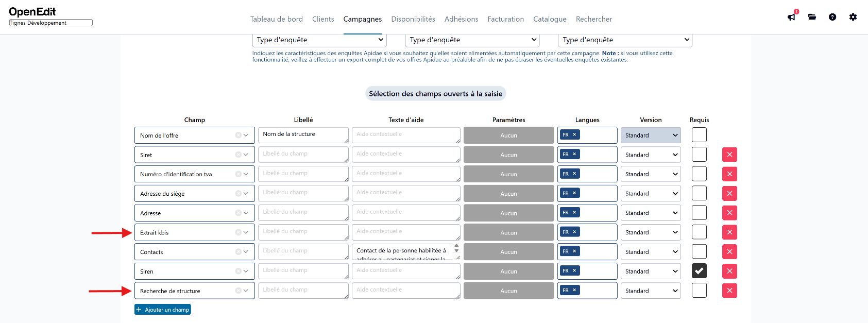Remove the FR language tag on the Contacts row

pos(574,251)
